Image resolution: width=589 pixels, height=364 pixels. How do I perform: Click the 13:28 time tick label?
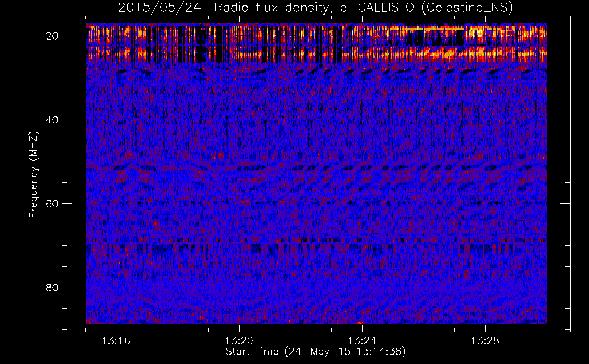[485, 341]
